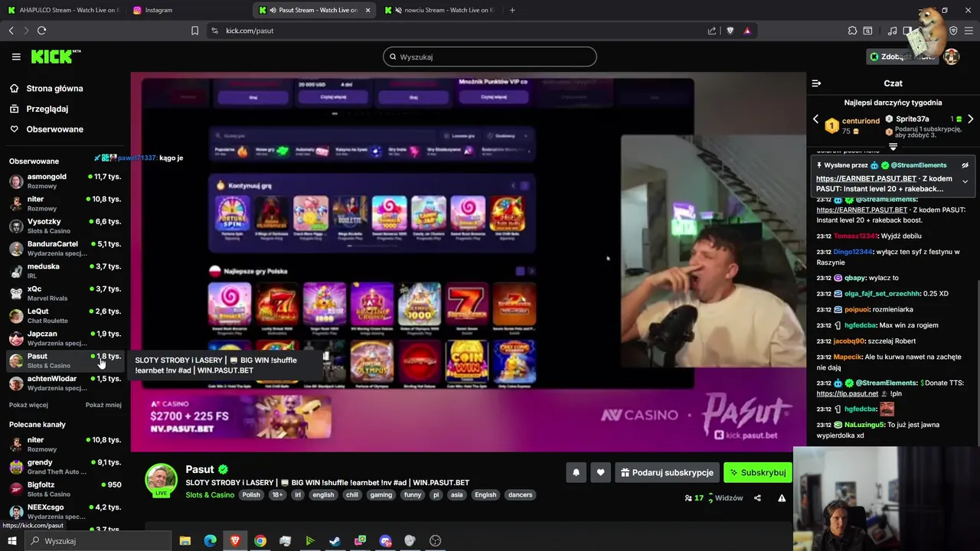The width and height of the screenshot is (980, 551).
Task: Open Brave Shields lion icon
Action: point(730,31)
